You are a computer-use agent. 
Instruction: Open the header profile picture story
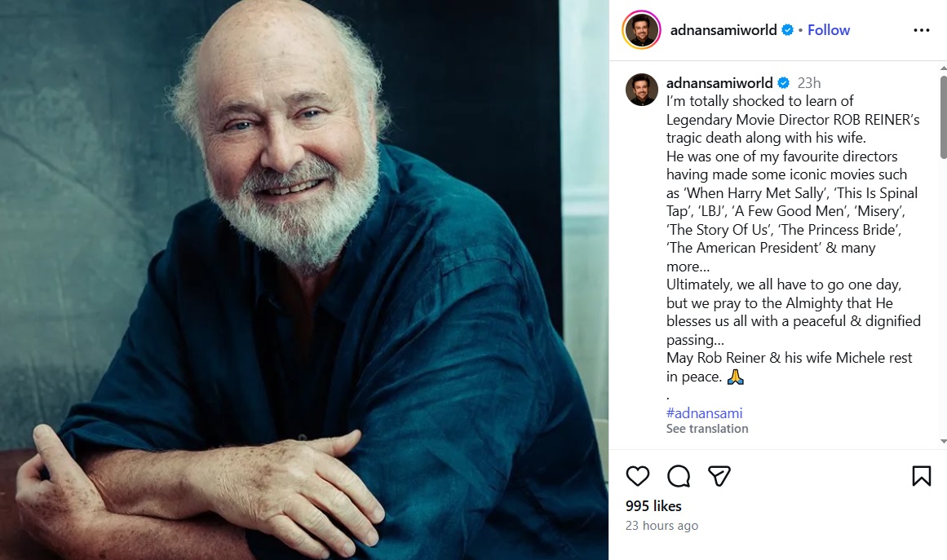(642, 30)
